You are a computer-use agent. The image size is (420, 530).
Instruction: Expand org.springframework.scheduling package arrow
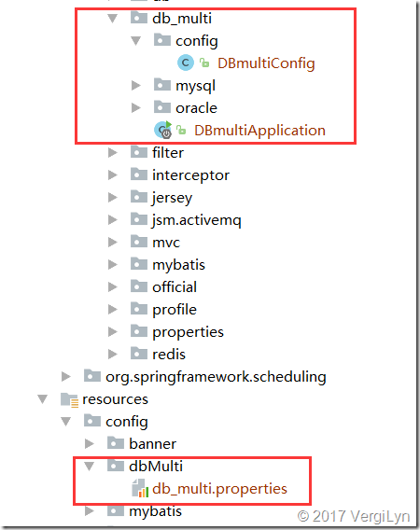pyautogui.click(x=66, y=376)
